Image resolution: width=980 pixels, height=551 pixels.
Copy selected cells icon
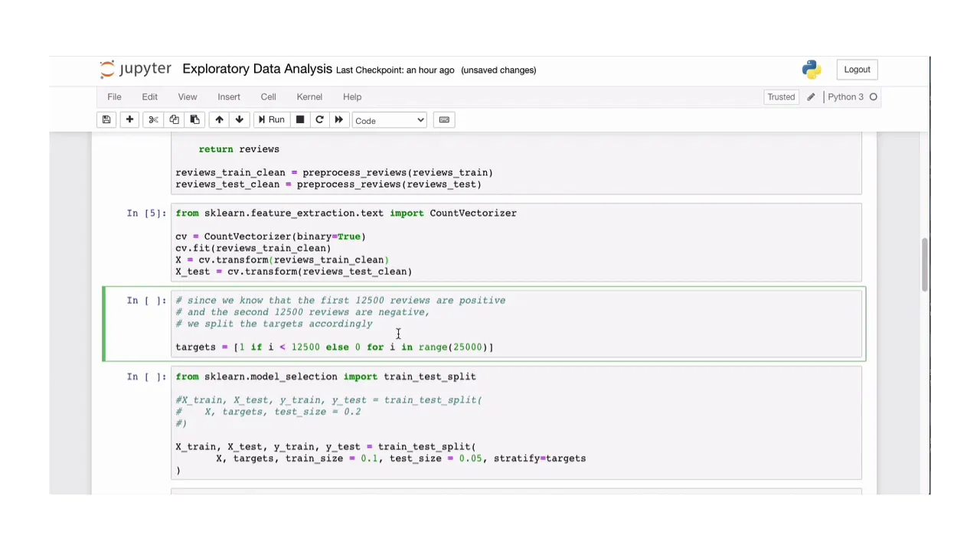click(x=174, y=120)
